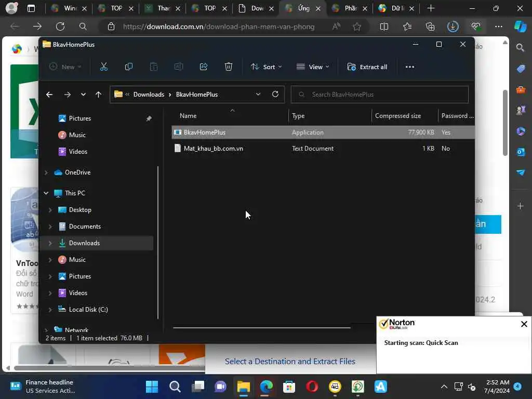This screenshot has height=399, width=532.
Task: Expand the OneDrive tree node
Action: pyautogui.click(x=46, y=172)
